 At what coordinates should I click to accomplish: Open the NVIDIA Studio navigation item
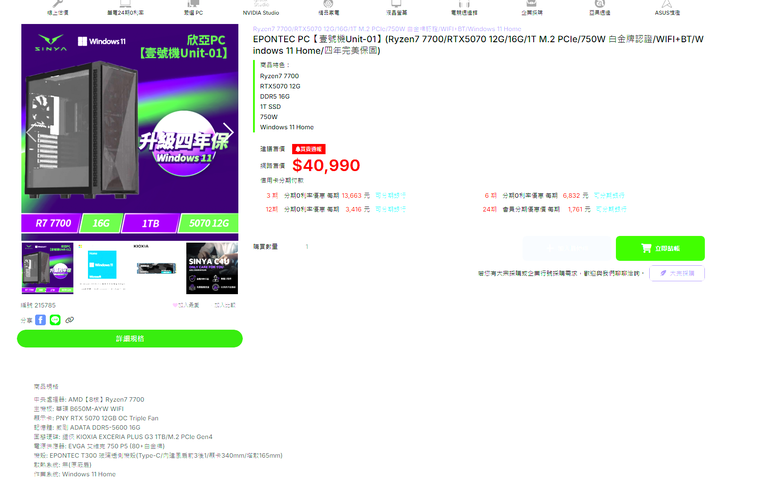click(261, 8)
